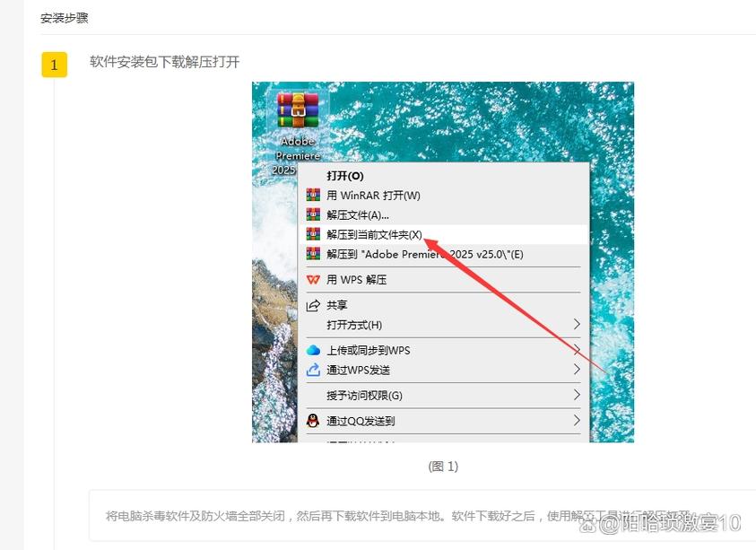Screen dimensions: 756x550
Task: Expand the arrow next to 授予访问权限(G)
Action: (577, 395)
